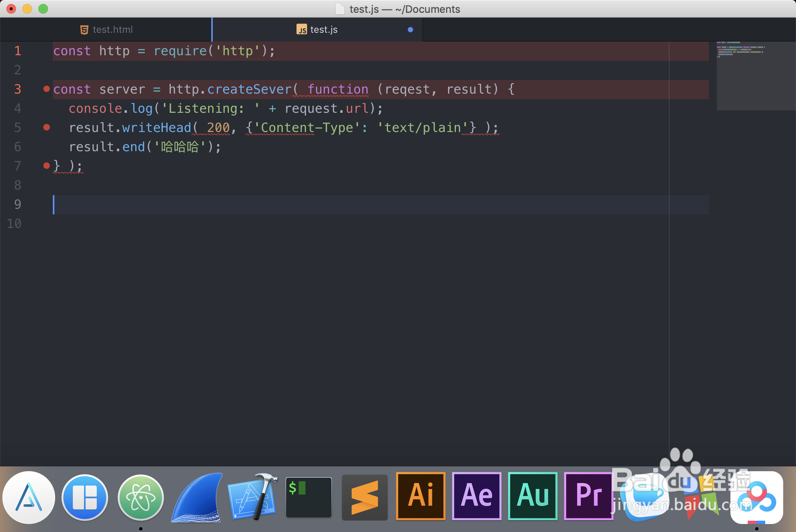Click the lint error dot on line 7
The width and height of the screenshot is (796, 532).
46,165
